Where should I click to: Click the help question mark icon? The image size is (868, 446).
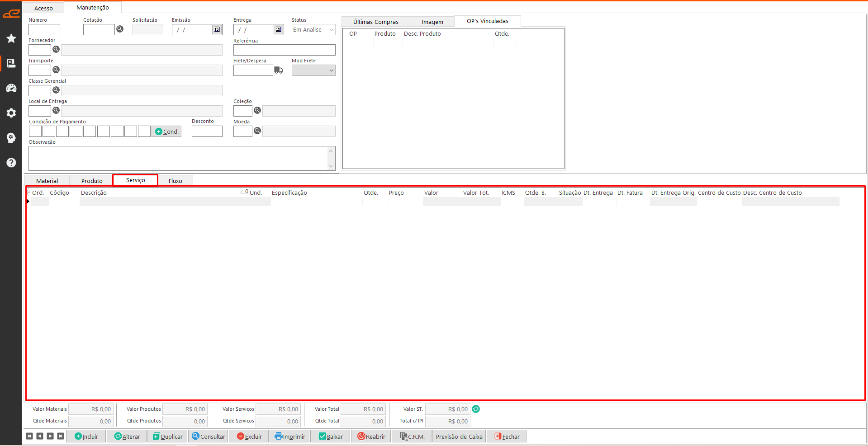coord(11,163)
